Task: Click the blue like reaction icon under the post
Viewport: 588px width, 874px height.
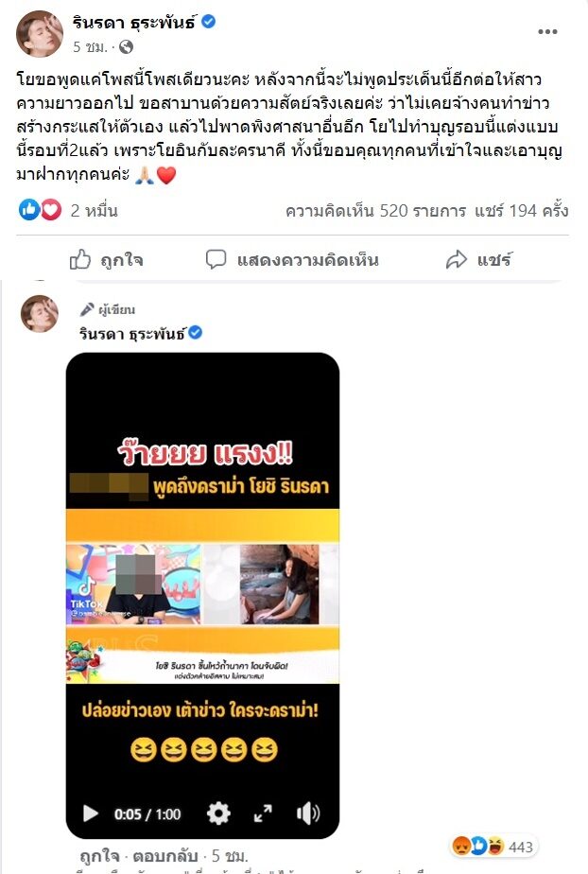Action: (29, 210)
